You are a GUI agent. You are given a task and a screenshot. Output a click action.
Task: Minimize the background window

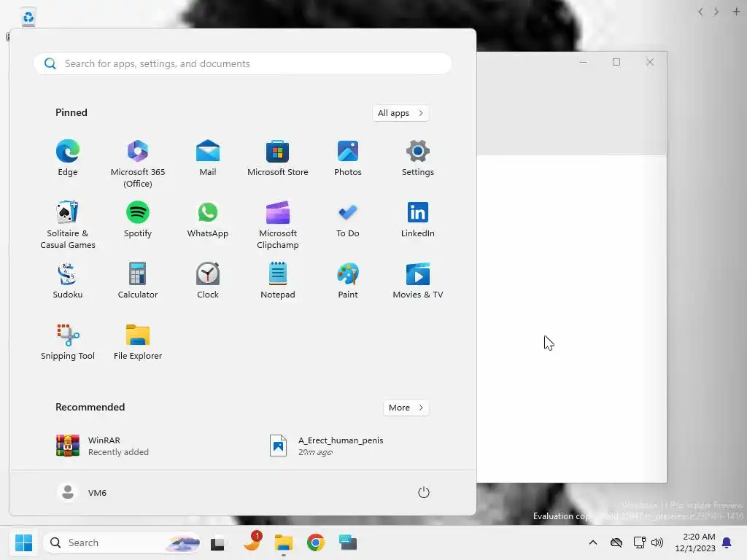tap(583, 62)
